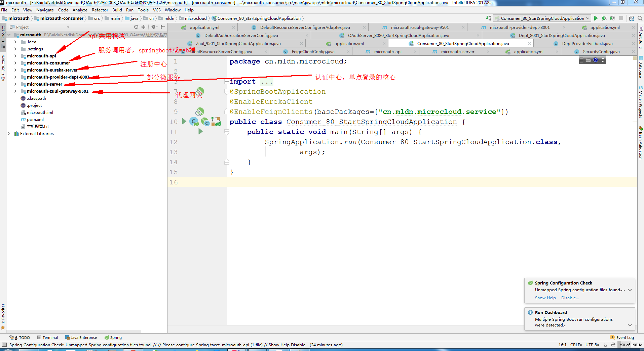Click the Make Project build icon

(x=488, y=18)
